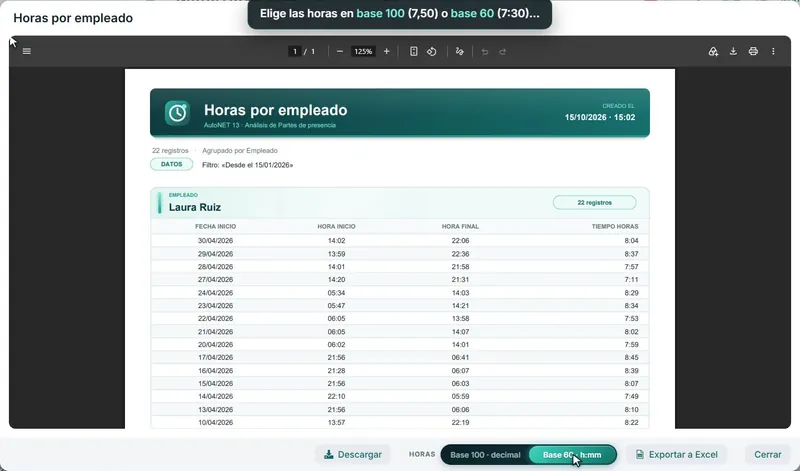The image size is (800, 471).
Task: Click the 125% zoom level field
Action: click(x=363, y=51)
